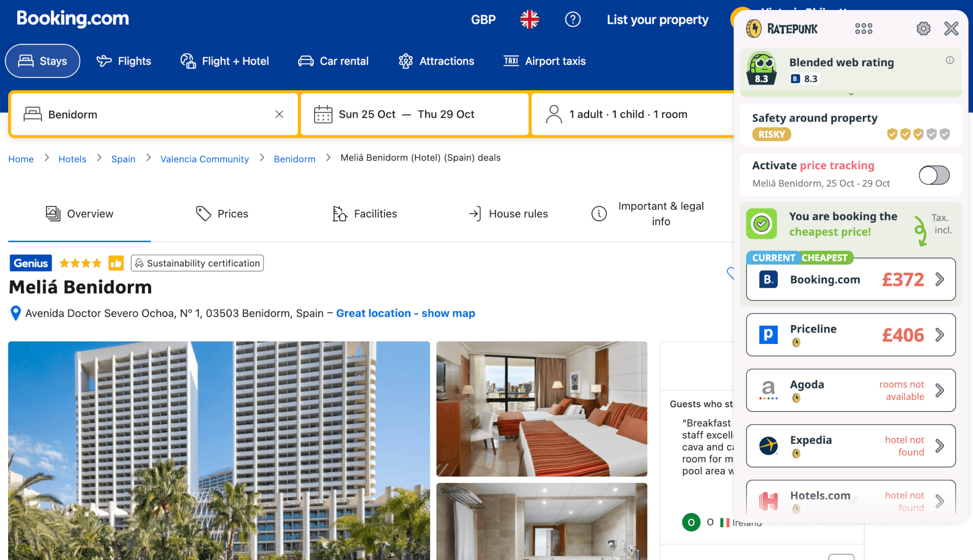The height and width of the screenshot is (560, 973).
Task: Click the safety shields rating
Action: [918, 134]
